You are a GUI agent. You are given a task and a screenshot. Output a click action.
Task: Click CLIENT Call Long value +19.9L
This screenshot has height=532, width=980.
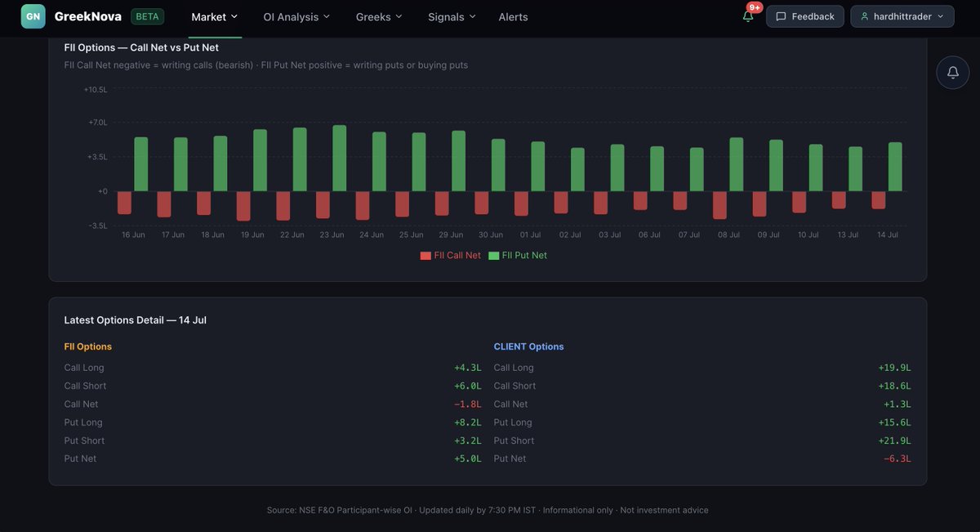coord(894,368)
